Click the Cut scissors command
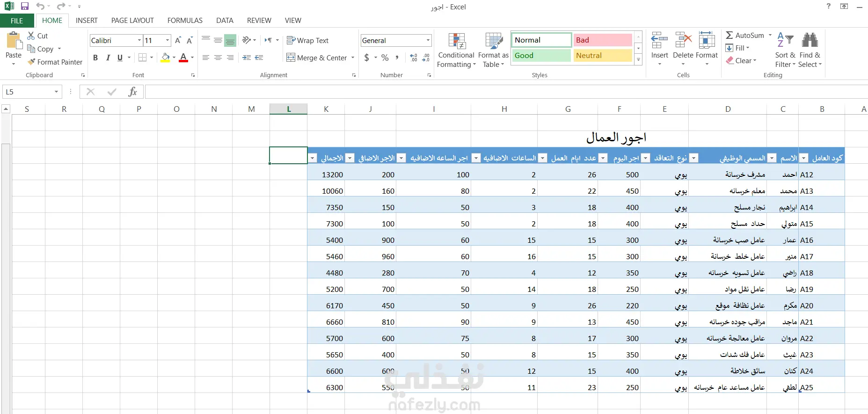The width and height of the screenshot is (868, 414). [x=37, y=36]
